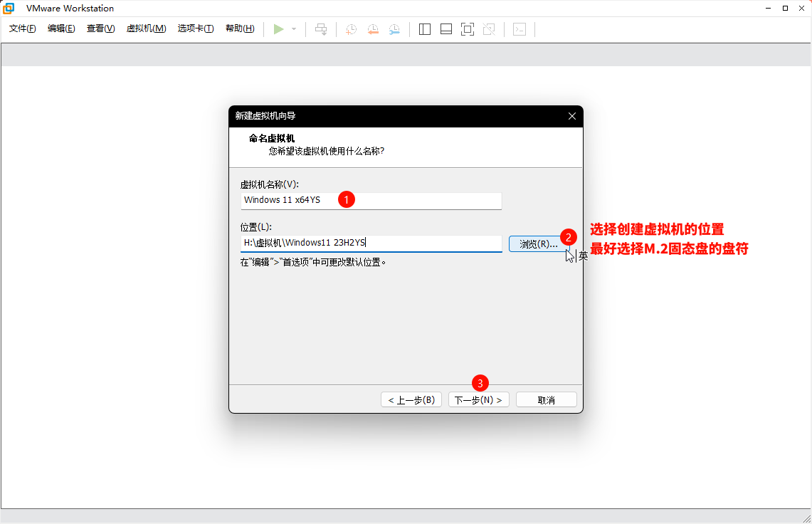Toggle the thumbnail bar view icon
The height and width of the screenshot is (524, 812).
446,29
